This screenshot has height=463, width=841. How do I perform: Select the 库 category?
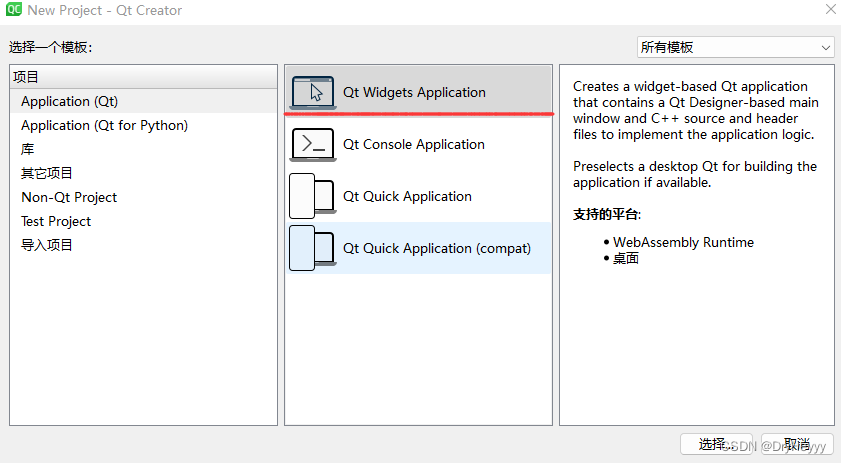tap(143, 149)
